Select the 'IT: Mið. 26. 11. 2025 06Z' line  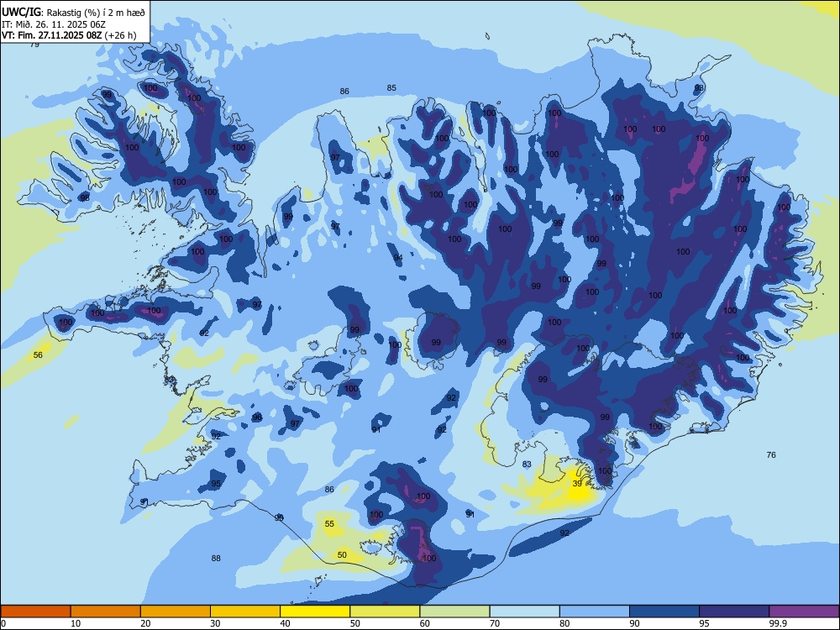pos(54,24)
